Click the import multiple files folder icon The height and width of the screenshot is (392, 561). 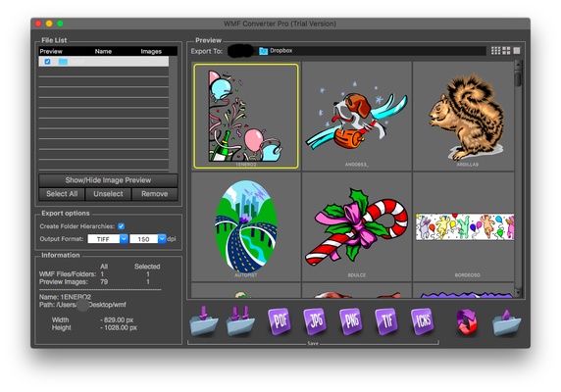tap(240, 320)
